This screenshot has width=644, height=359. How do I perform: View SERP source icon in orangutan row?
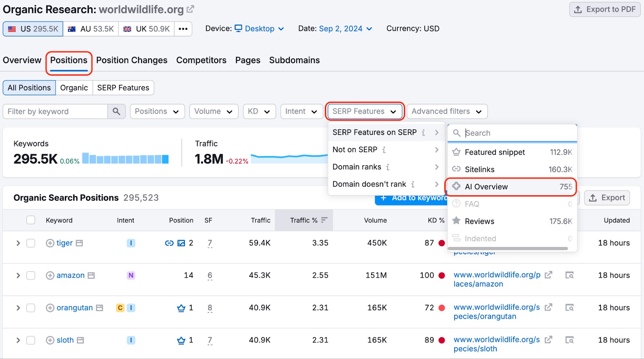pos(570,308)
